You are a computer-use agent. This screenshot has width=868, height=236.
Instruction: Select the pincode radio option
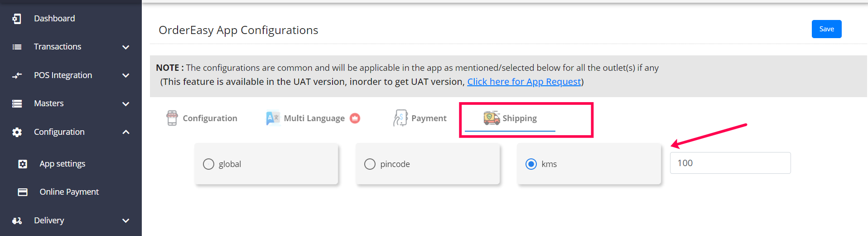click(x=370, y=164)
